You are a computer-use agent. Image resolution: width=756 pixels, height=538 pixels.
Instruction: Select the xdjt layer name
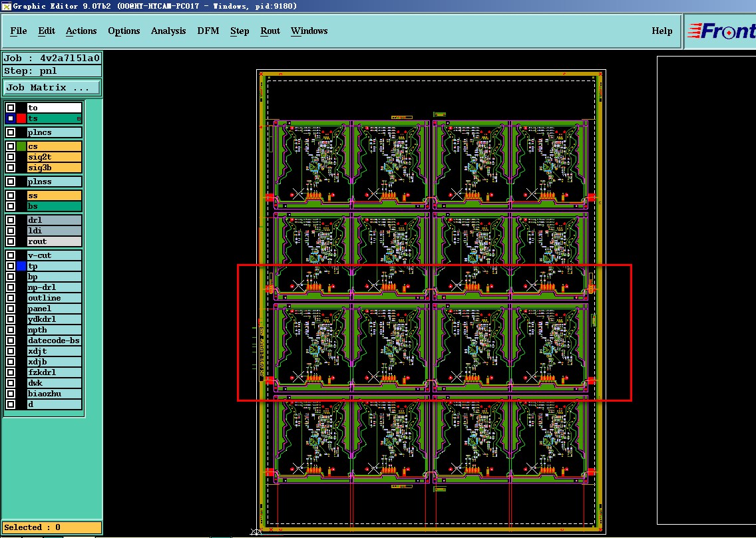[54, 351]
